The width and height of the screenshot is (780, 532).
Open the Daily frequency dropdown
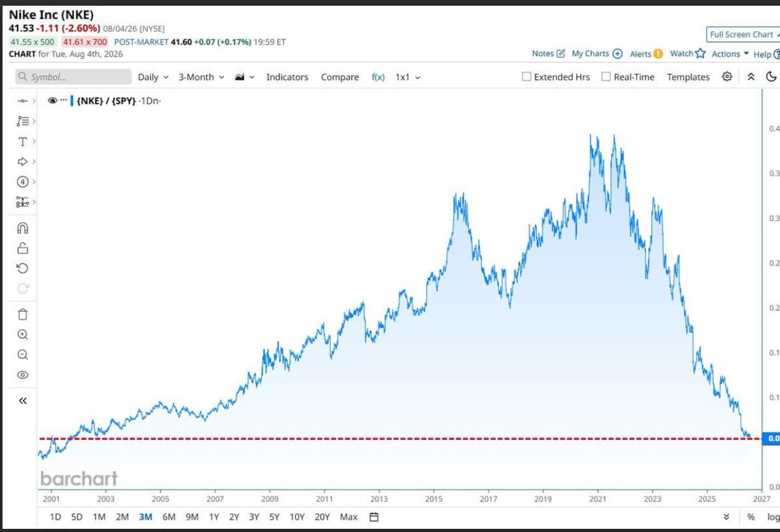(x=154, y=77)
